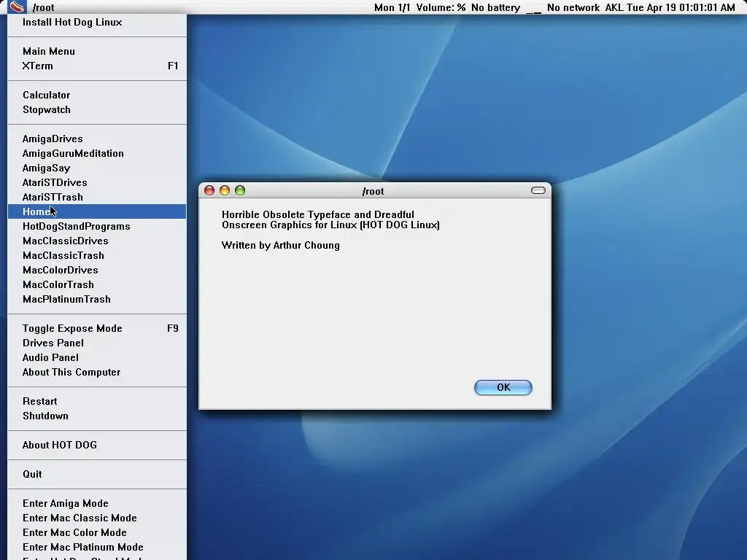The image size is (747, 560).
Task: Select AtariSTTrash in the menu
Action: point(97,197)
